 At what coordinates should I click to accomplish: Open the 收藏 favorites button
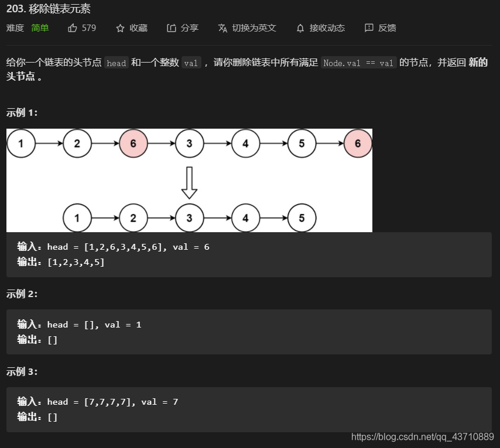tap(132, 28)
